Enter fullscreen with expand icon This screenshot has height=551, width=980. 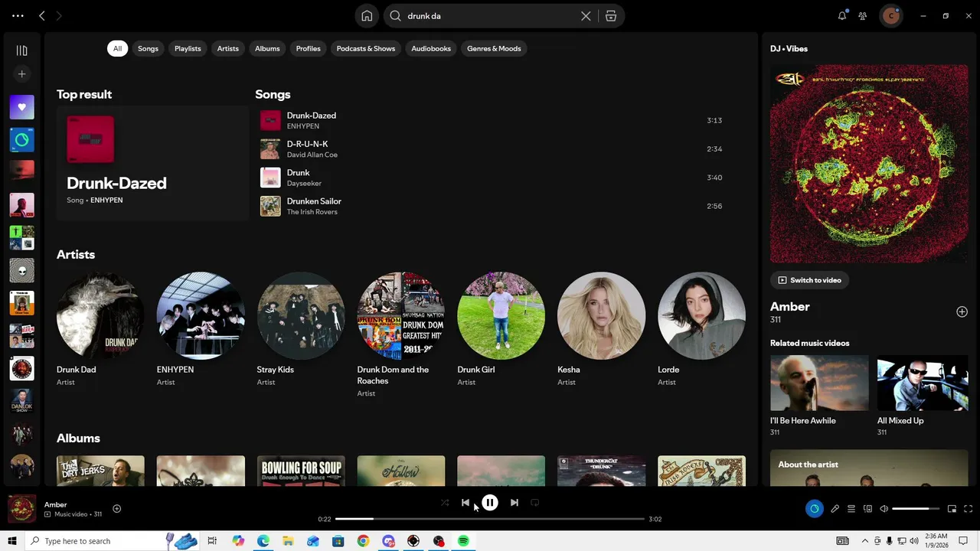tap(969, 509)
